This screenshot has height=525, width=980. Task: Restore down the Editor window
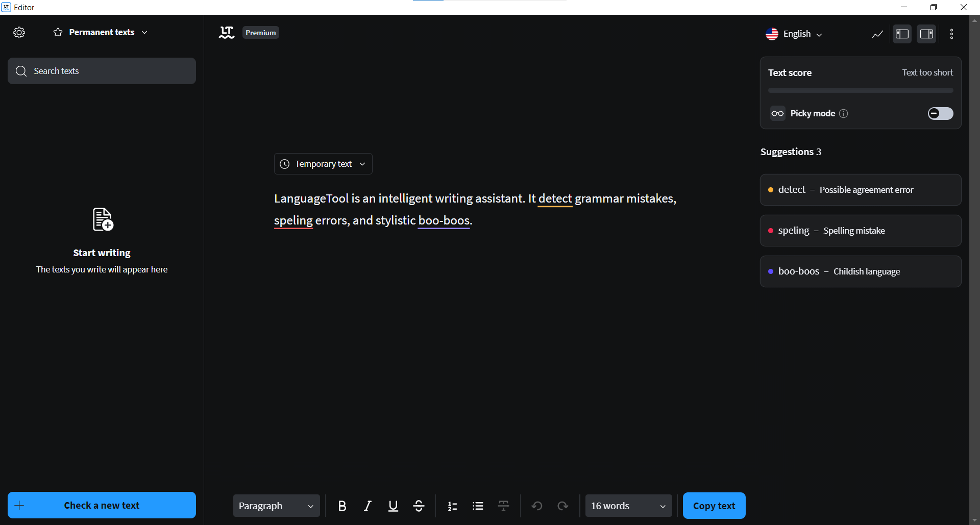pos(934,7)
